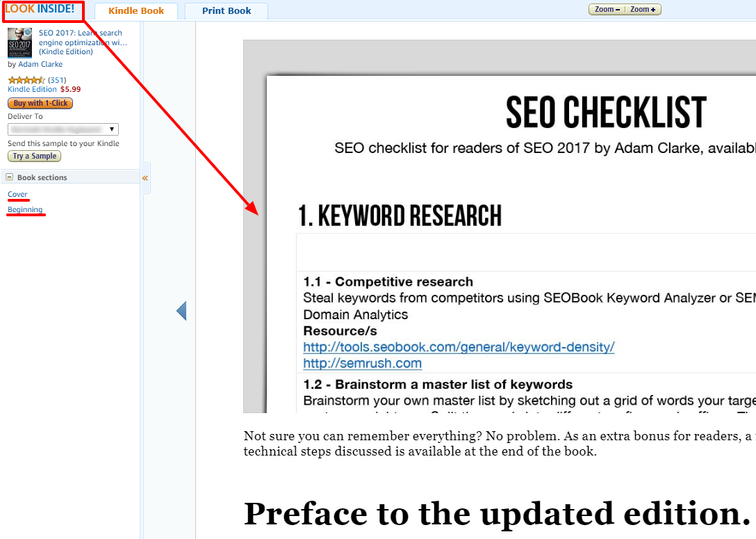756x539 pixels.
Task: Click the SEO CHECKLIST title
Action: 606,113
